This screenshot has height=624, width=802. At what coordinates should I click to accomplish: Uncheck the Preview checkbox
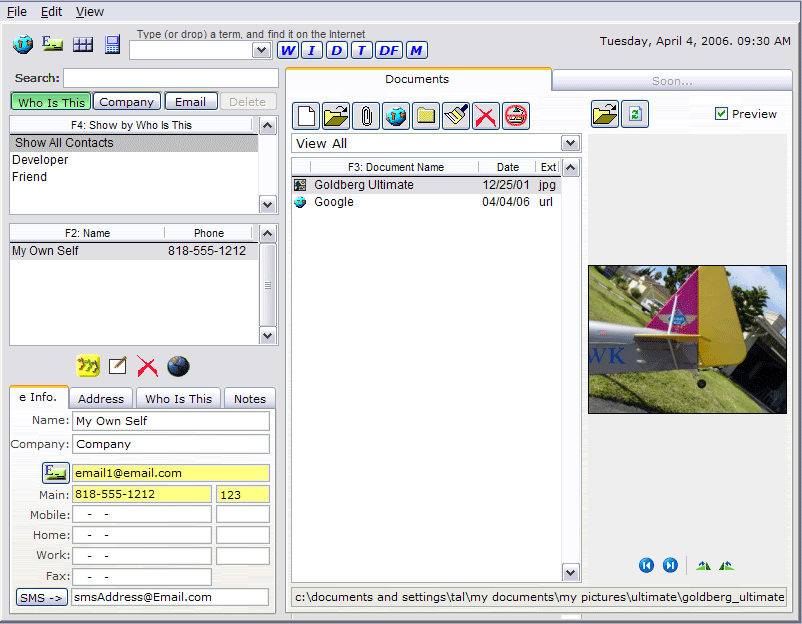(721, 114)
